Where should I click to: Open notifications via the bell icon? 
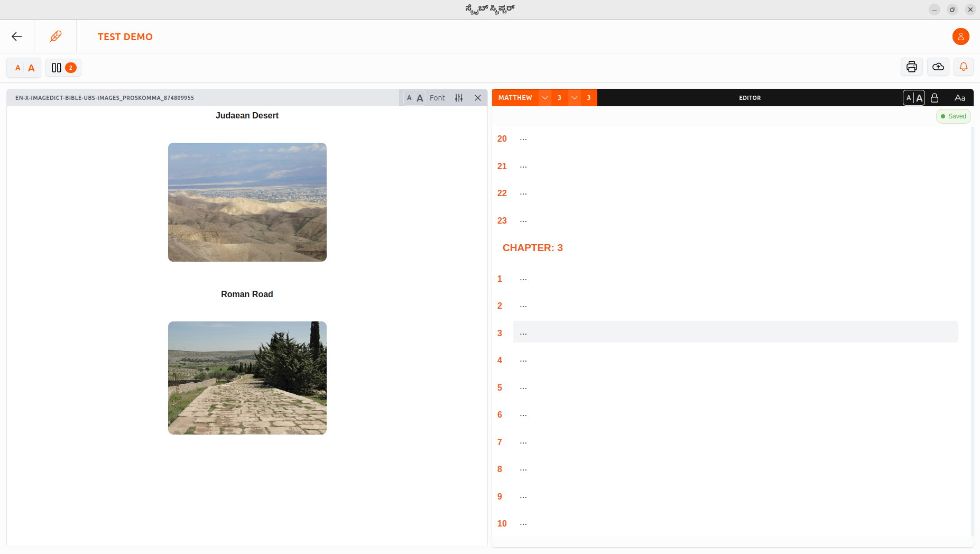pos(963,67)
